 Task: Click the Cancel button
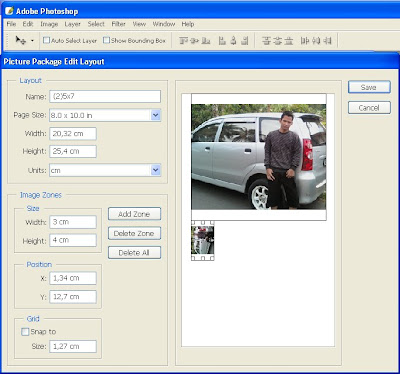click(369, 108)
